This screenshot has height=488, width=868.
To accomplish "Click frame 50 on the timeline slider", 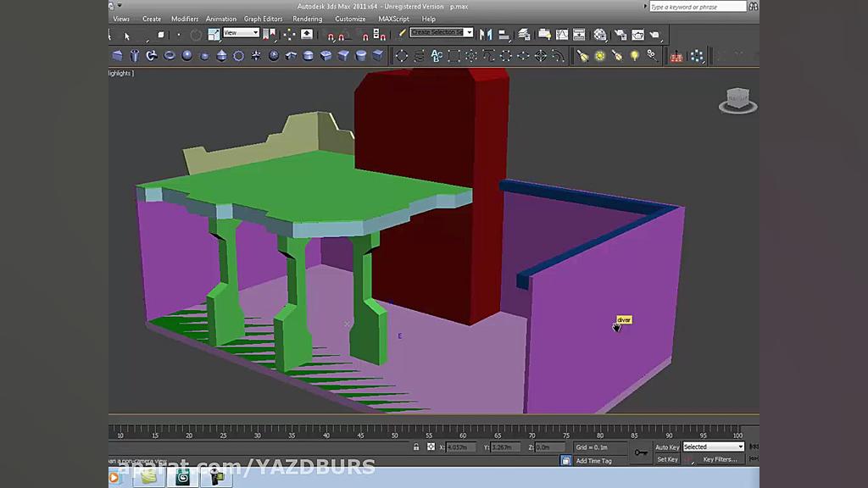I will tap(394, 435).
